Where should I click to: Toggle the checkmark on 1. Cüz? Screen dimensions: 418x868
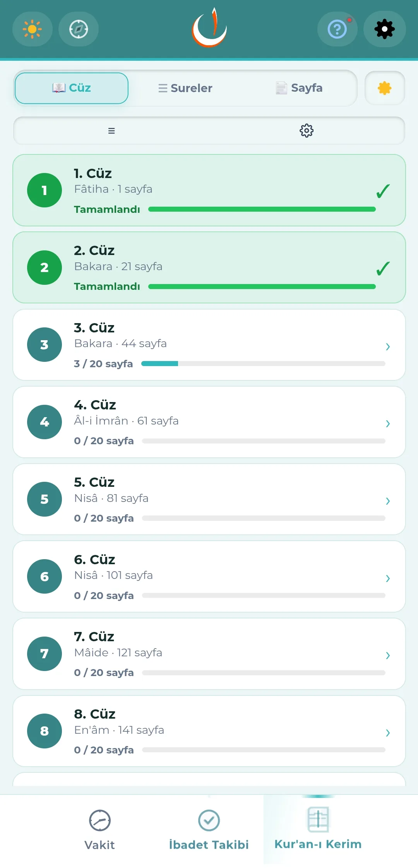tap(383, 191)
